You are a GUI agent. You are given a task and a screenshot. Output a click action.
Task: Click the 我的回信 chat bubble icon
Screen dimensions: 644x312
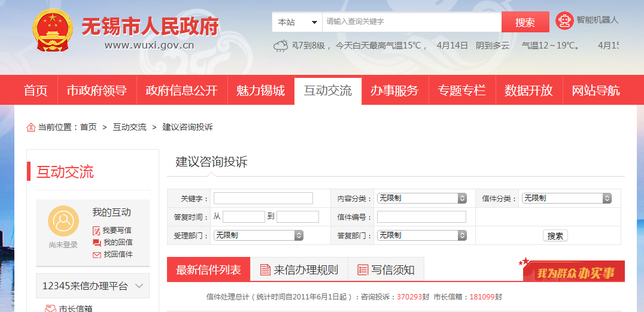[96, 243]
